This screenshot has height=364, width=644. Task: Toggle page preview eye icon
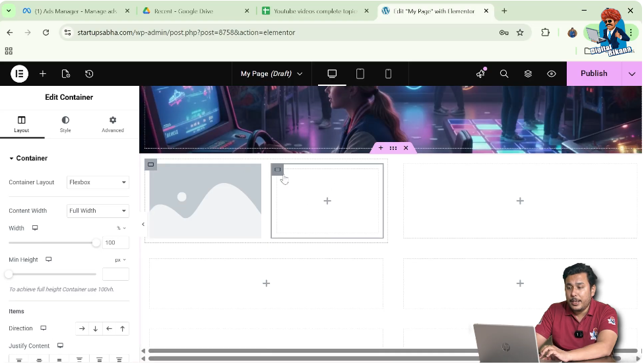[x=552, y=74]
